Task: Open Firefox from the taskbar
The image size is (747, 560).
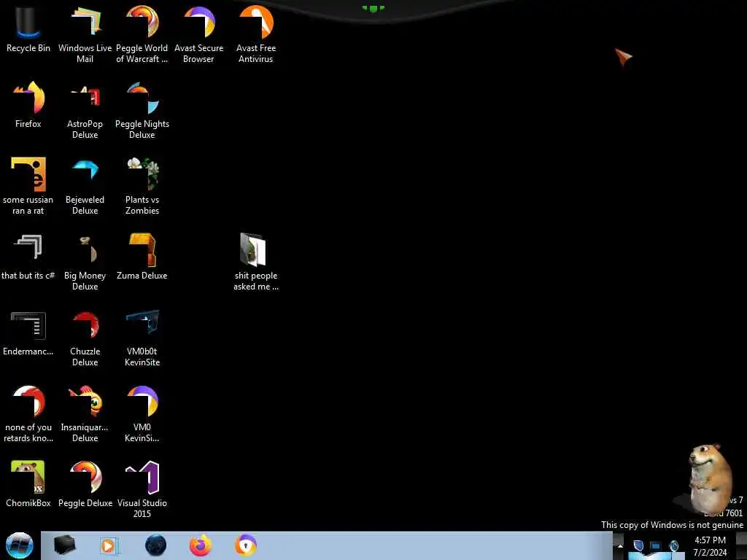Action: (x=201, y=545)
